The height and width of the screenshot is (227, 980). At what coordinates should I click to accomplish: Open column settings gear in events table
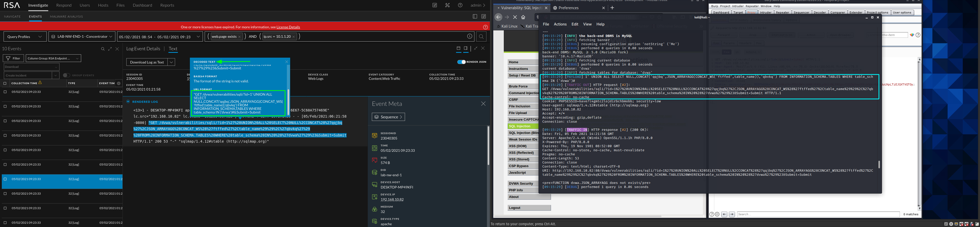click(x=119, y=83)
